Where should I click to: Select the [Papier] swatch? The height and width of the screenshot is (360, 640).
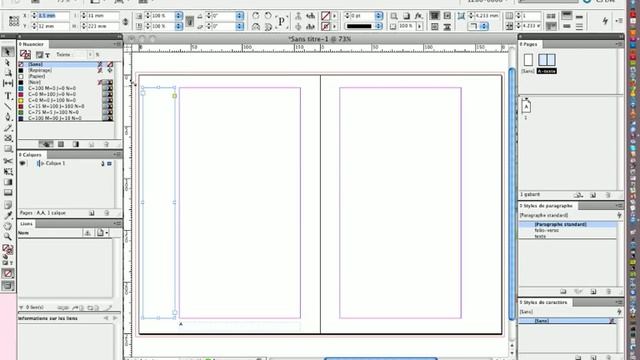click(66, 76)
